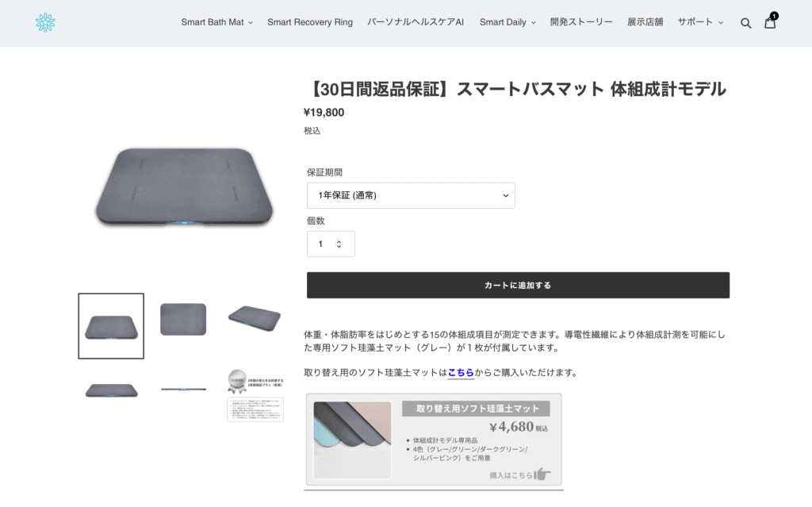Expand the サポート menu
This screenshot has height=507, width=812.
[700, 22]
